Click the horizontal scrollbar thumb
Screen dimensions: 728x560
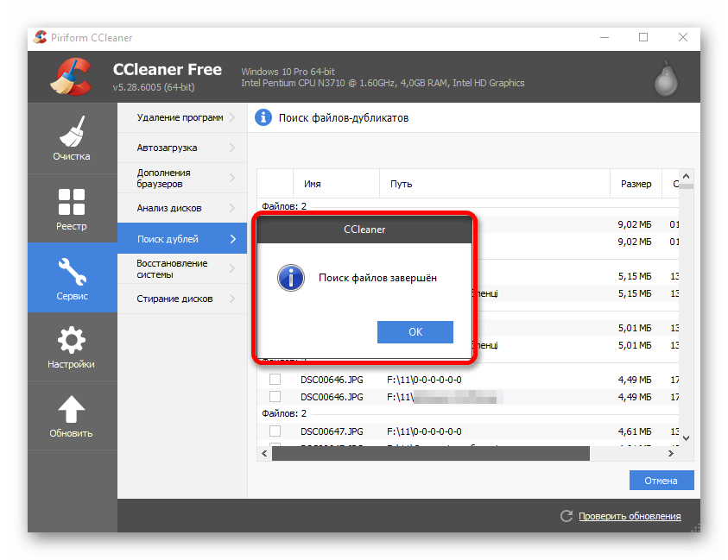point(430,453)
